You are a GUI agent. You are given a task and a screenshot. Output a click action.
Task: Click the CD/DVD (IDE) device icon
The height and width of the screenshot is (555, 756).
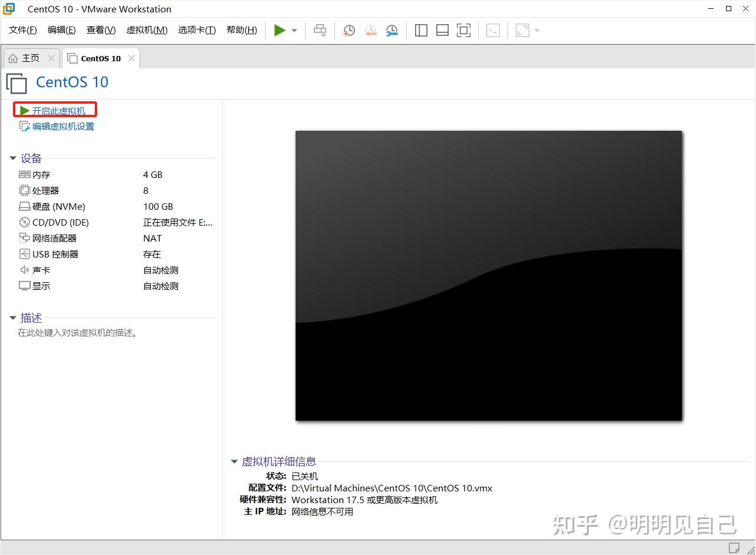coord(24,222)
